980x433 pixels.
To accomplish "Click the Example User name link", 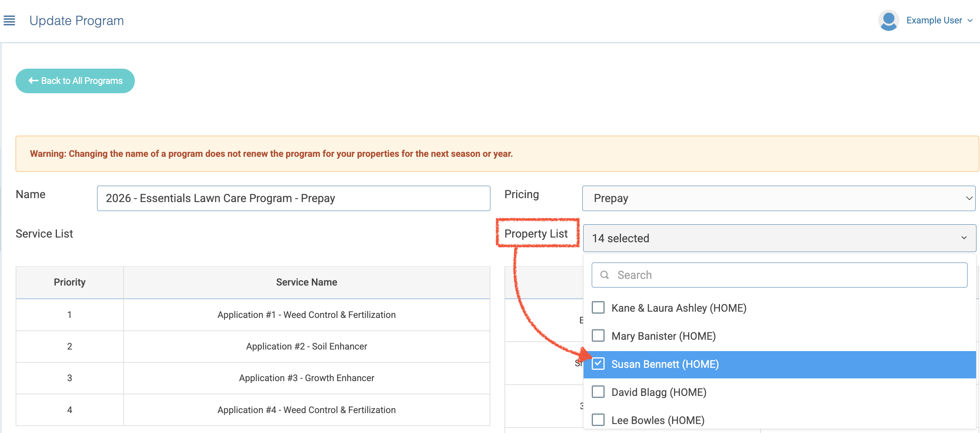I will click(934, 20).
